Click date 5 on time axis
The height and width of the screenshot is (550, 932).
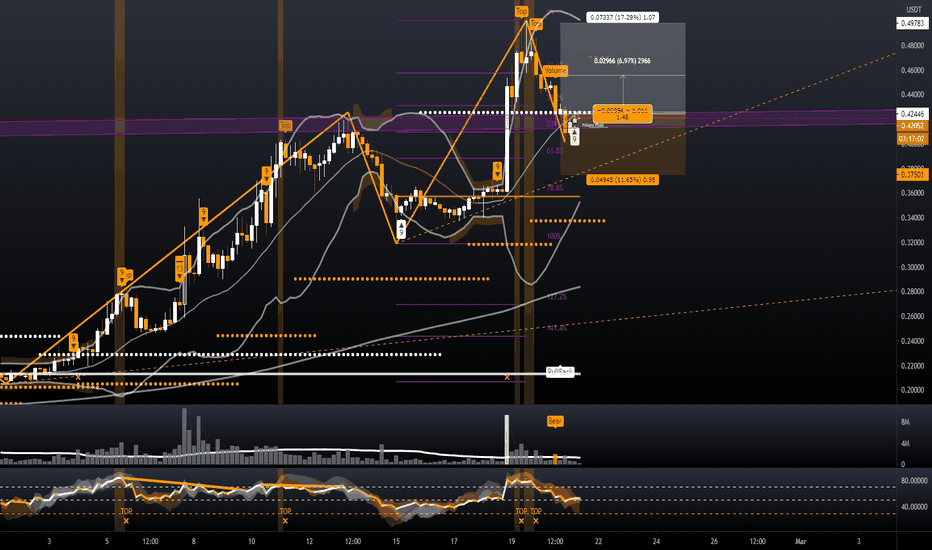click(107, 542)
